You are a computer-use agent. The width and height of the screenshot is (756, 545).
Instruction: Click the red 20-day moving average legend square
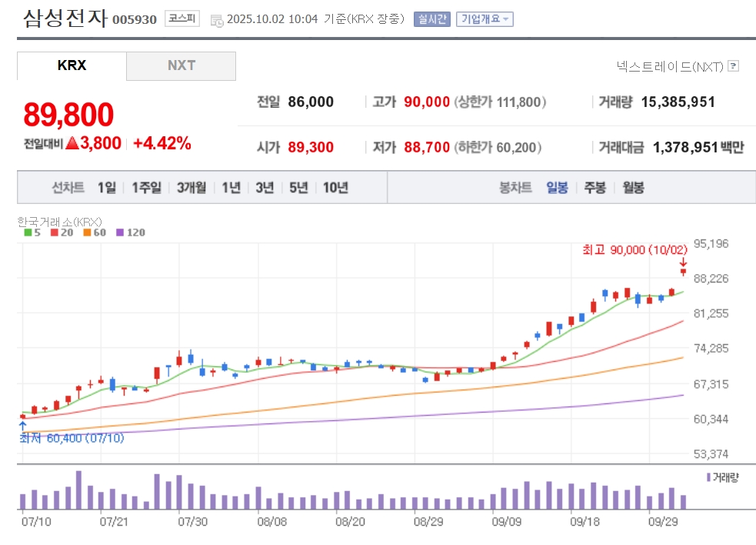pyautogui.click(x=54, y=232)
